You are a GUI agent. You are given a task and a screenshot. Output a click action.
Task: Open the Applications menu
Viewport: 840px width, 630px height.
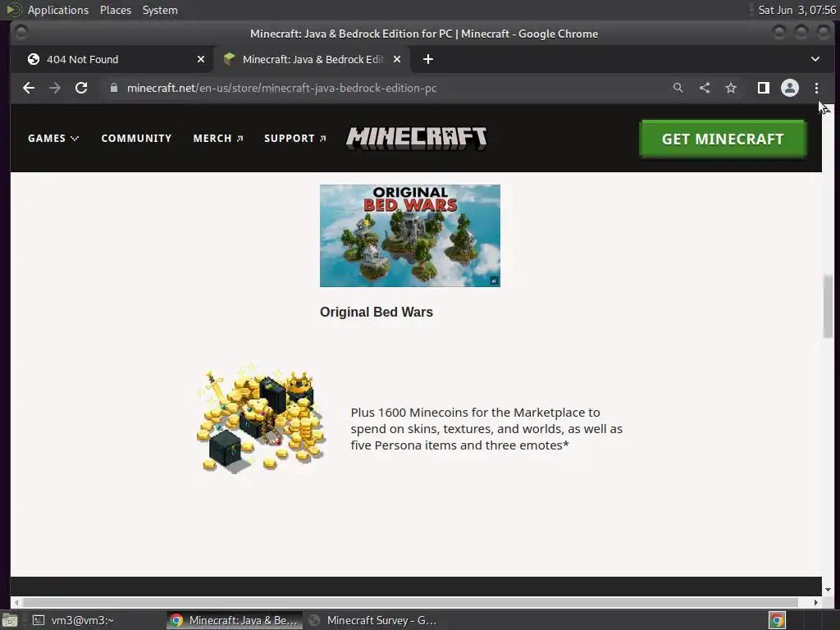[x=58, y=10]
